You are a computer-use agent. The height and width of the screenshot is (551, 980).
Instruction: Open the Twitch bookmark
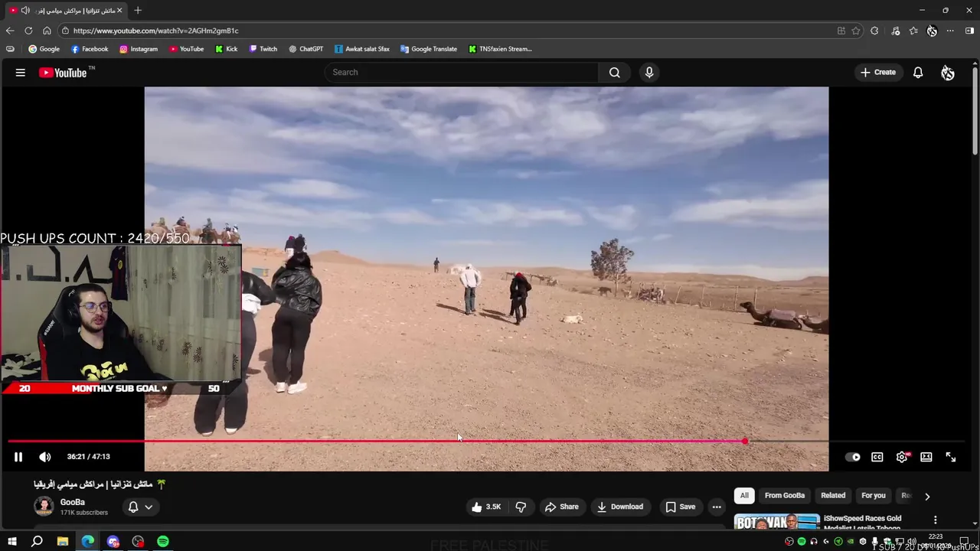(263, 49)
